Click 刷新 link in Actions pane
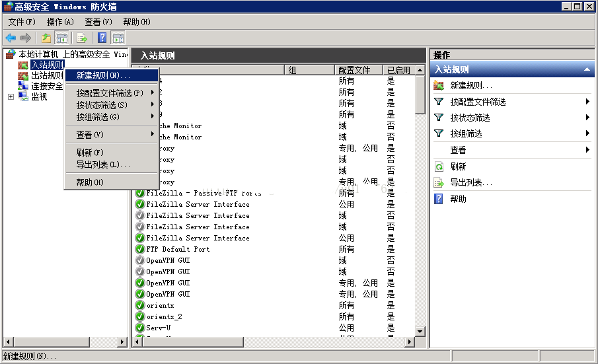 tap(458, 166)
